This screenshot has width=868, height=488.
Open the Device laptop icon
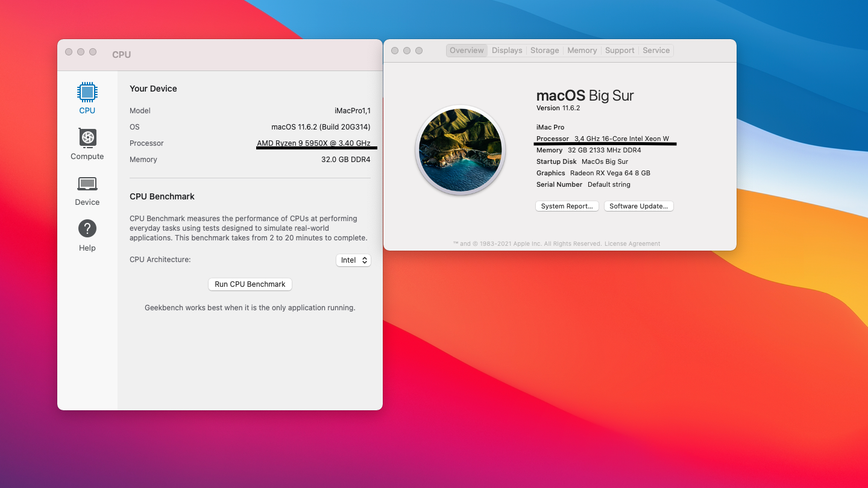(87, 184)
